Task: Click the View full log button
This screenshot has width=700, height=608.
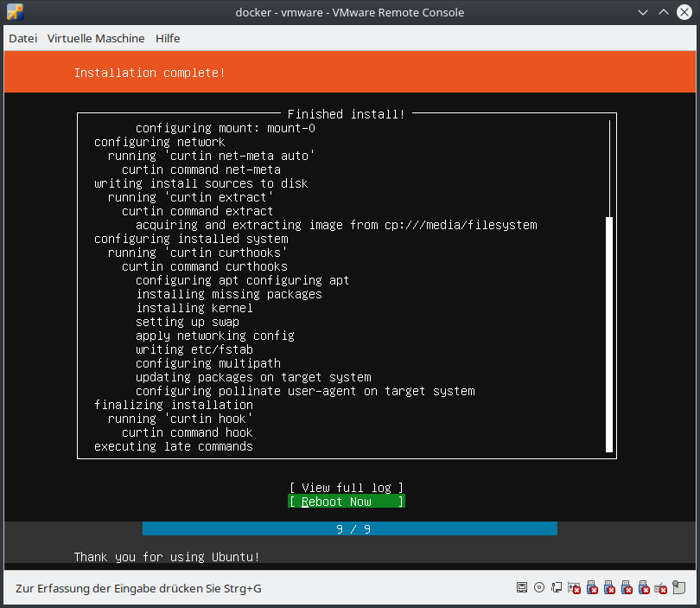Action: coord(347,488)
